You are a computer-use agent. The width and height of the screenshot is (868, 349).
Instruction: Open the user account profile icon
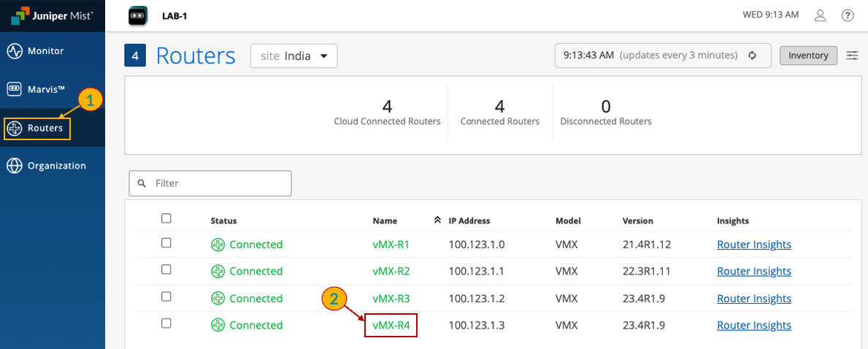[x=821, y=15]
